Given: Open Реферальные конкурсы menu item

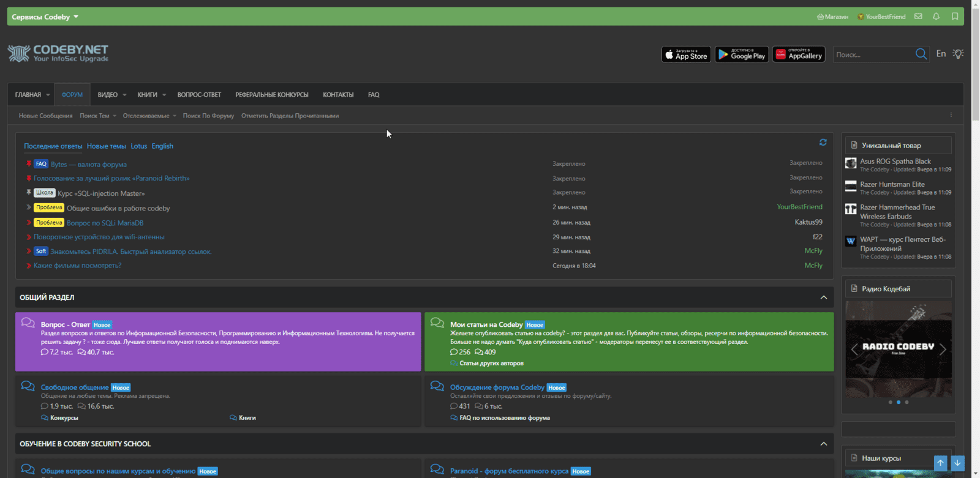Looking at the screenshot, I should (x=272, y=95).
